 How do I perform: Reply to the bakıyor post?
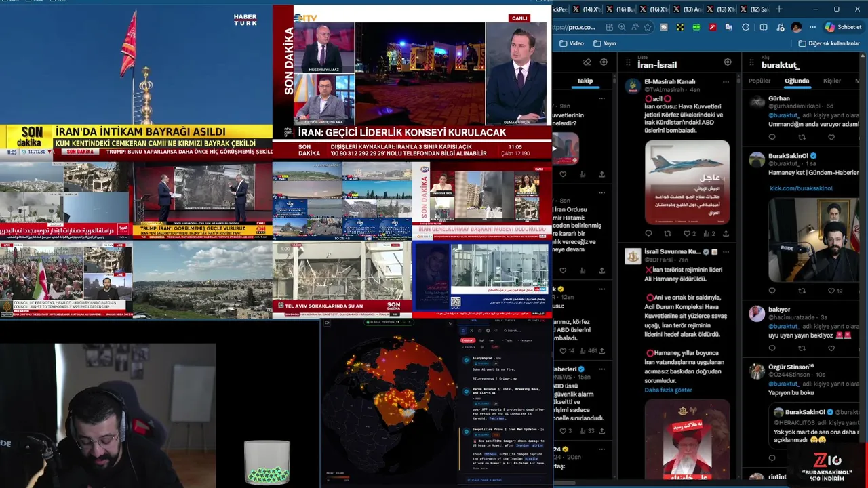pyautogui.click(x=772, y=348)
